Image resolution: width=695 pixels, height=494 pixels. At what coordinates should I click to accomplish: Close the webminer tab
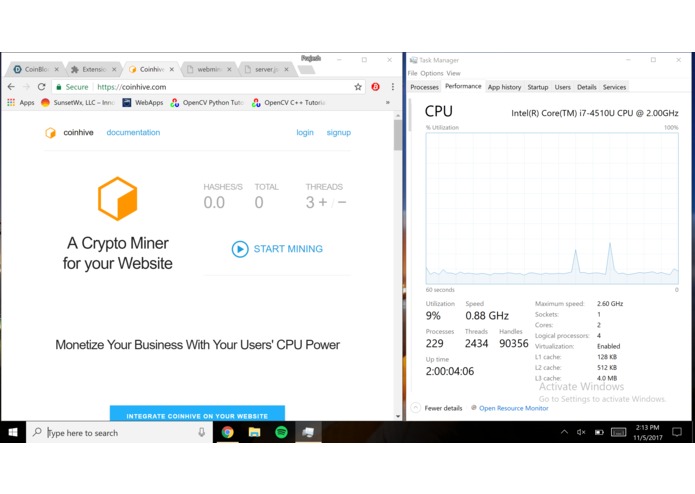229,70
